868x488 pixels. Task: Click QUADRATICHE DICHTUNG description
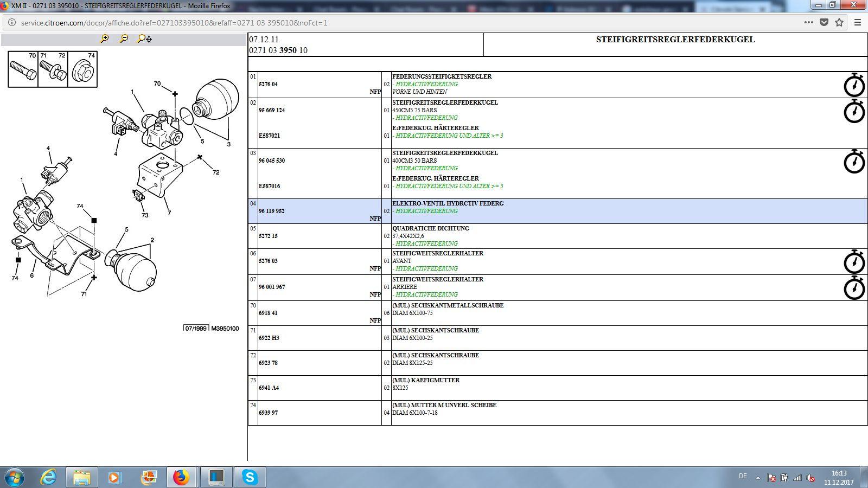point(431,228)
